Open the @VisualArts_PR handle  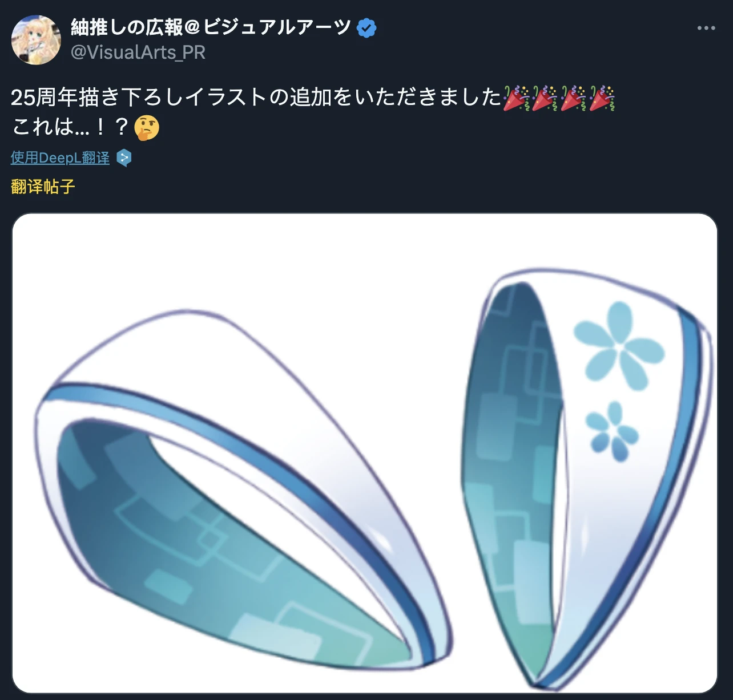click(x=138, y=52)
